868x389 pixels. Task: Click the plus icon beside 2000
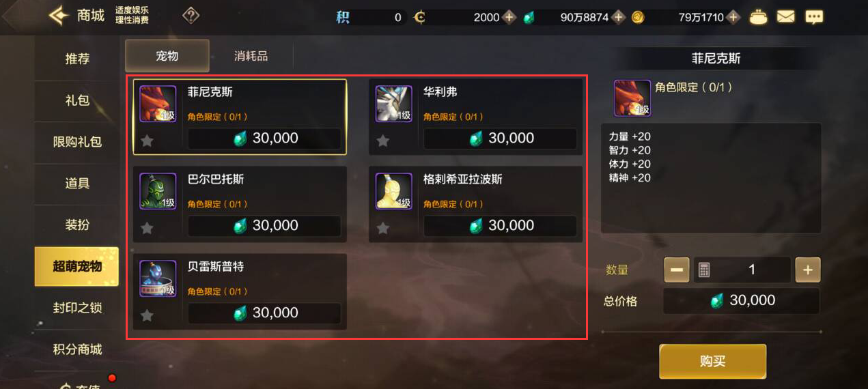point(509,17)
